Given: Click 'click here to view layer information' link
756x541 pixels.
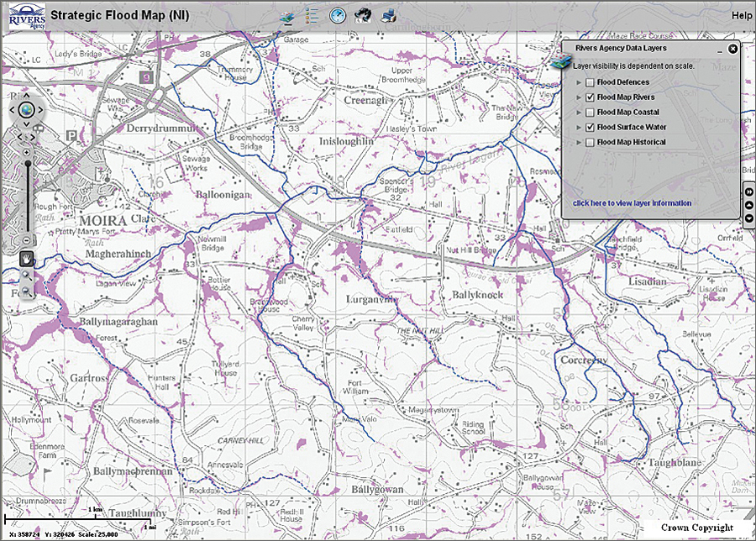Looking at the screenshot, I should coord(632,203).
